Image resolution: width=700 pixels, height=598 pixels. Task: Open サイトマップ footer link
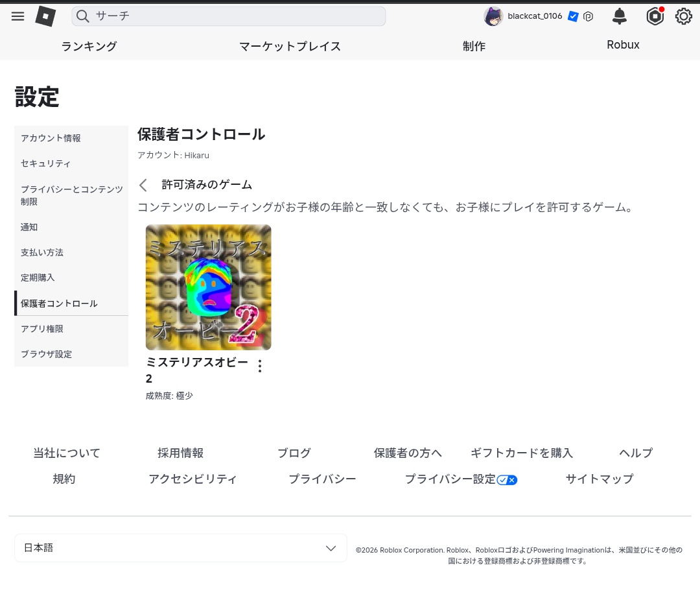[x=600, y=479]
